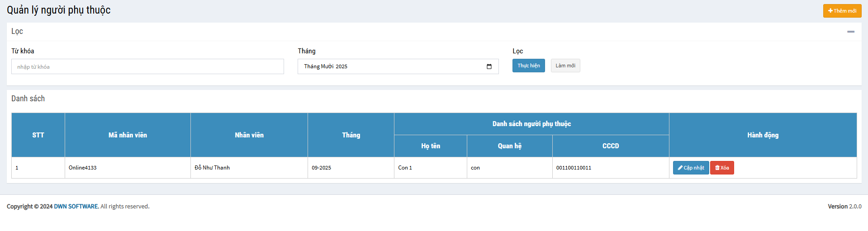Select the Tháng Mười 2025 month field
868x231 pixels.
click(389, 66)
